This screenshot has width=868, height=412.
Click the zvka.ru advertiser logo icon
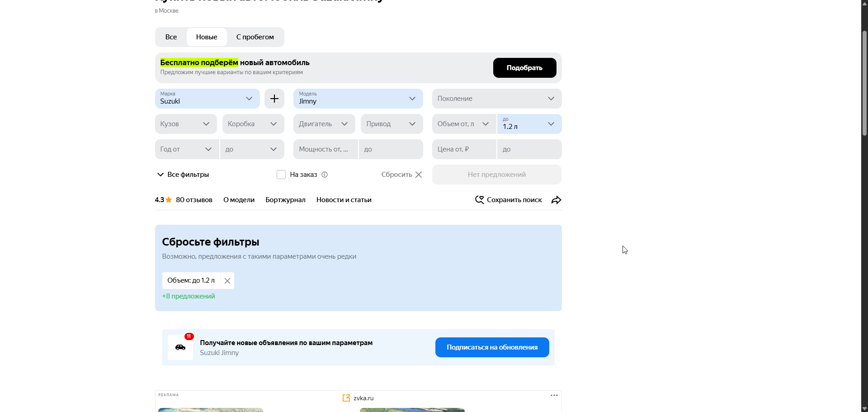coord(346,398)
